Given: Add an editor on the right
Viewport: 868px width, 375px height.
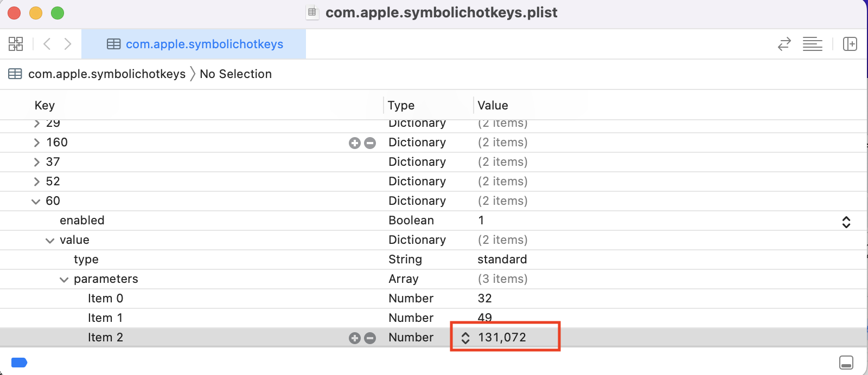Looking at the screenshot, I should 850,44.
